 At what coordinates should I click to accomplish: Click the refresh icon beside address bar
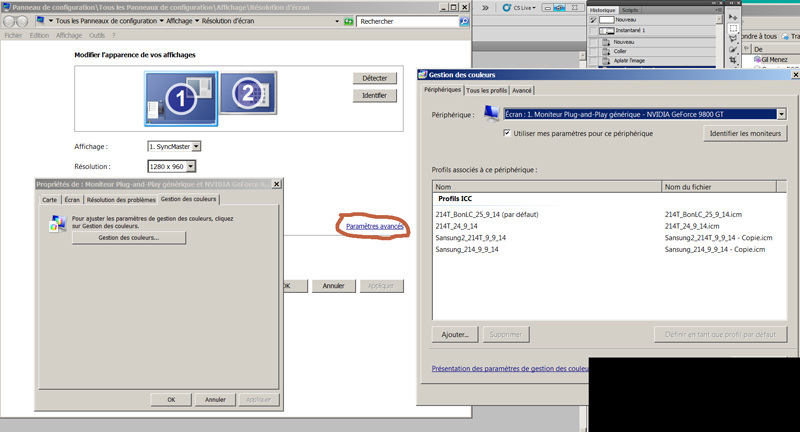348,21
